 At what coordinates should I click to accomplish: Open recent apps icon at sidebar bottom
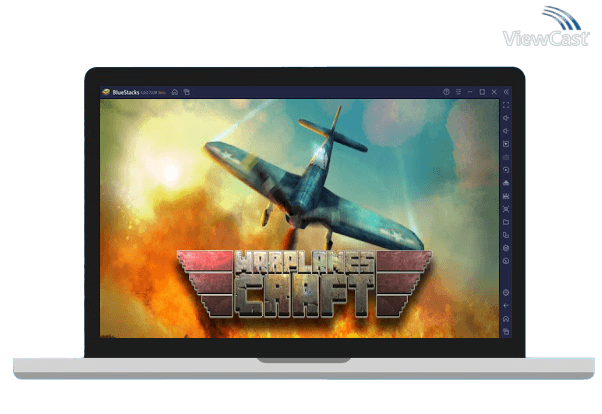pyautogui.click(x=506, y=331)
